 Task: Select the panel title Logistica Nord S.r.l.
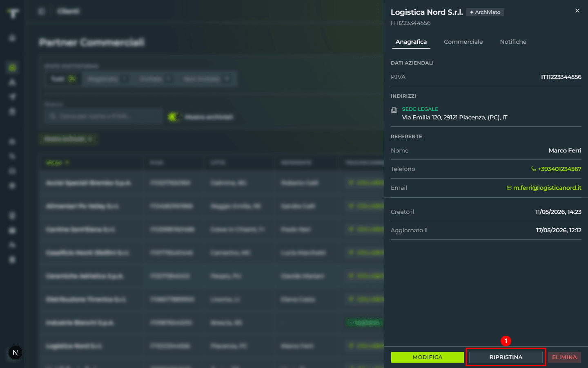[x=427, y=12]
